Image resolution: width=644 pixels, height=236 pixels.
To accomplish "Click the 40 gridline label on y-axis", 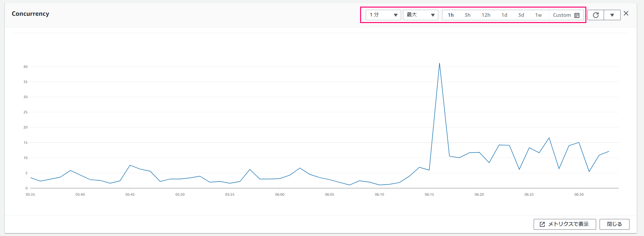I will coord(26,67).
